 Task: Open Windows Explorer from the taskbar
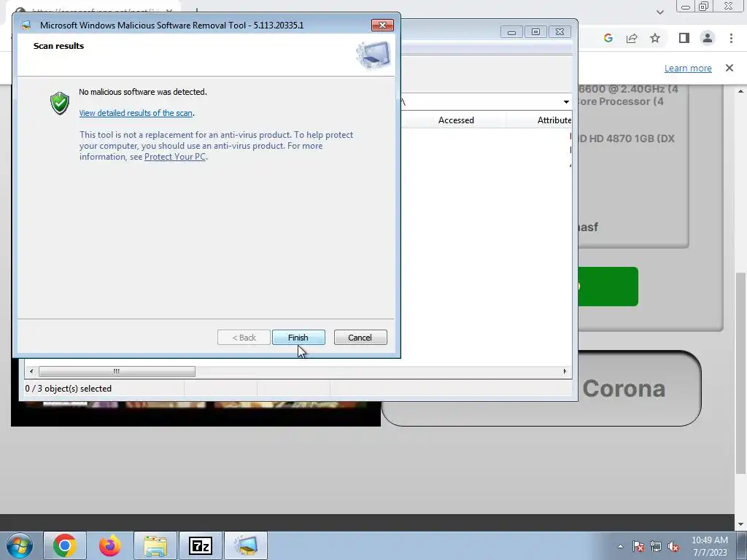click(x=155, y=545)
